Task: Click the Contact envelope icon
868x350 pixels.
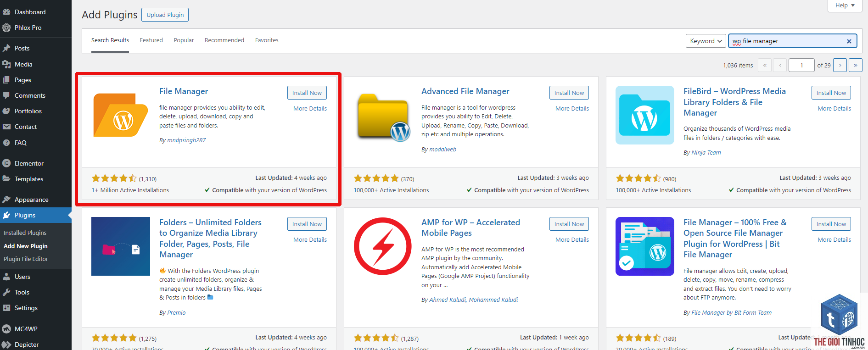Action: click(6, 127)
